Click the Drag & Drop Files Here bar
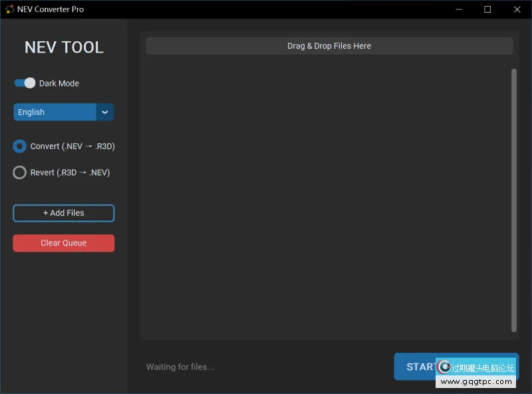This screenshot has height=394, width=532. pyautogui.click(x=329, y=46)
